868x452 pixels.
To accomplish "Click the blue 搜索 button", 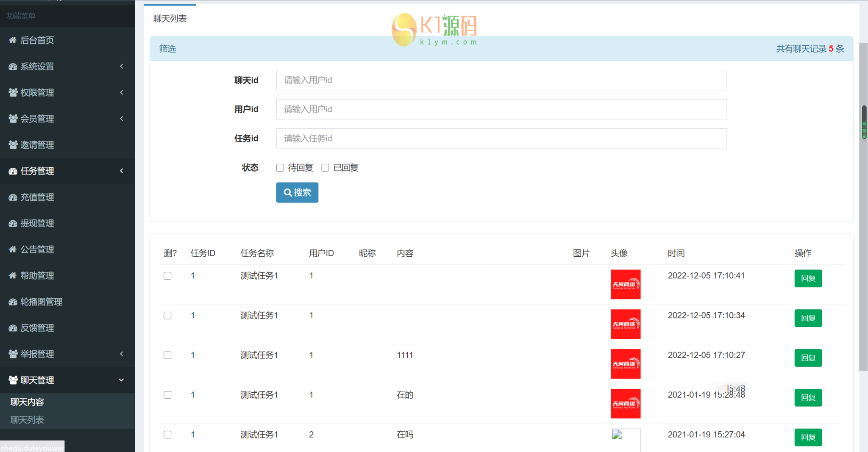I will [x=297, y=193].
